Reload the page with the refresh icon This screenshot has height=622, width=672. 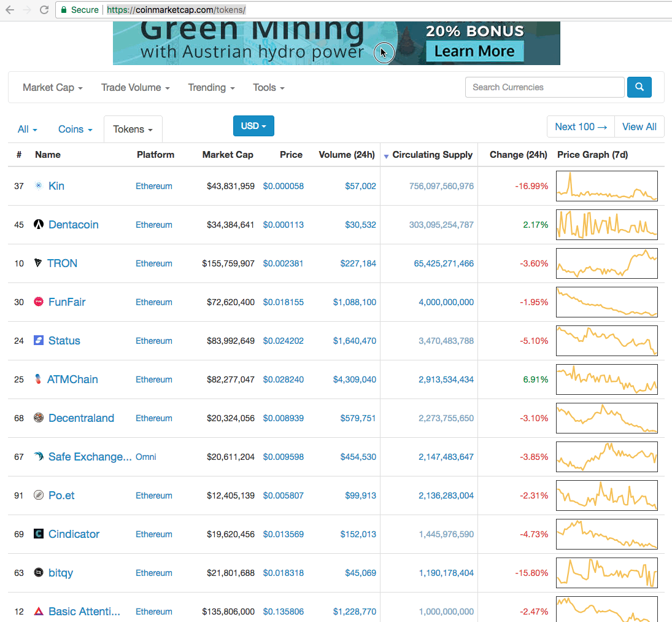point(44,9)
